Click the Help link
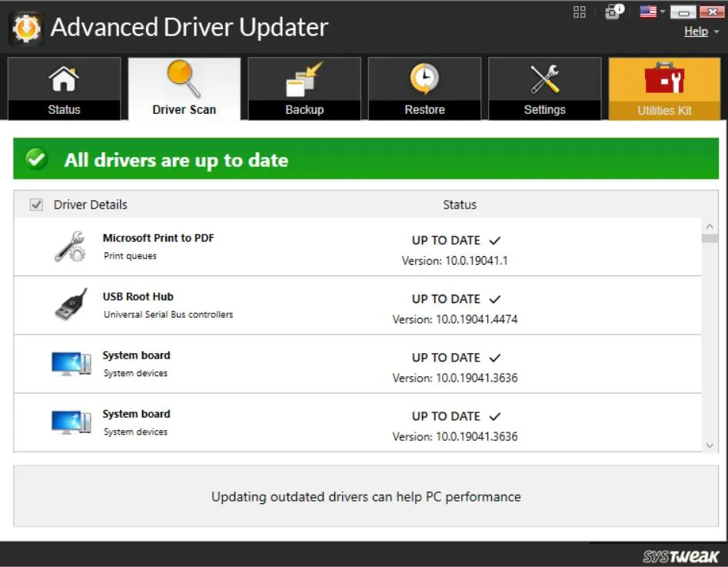728x567 pixels. [695, 32]
